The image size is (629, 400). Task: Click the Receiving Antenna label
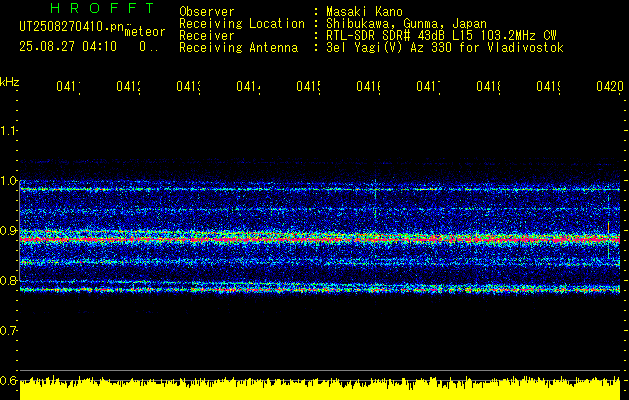click(x=238, y=48)
